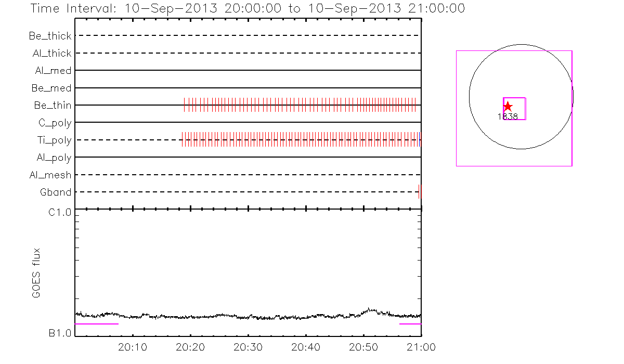The height and width of the screenshot is (364, 624).
Task: Click the Al_thick filter label
Action: [x=51, y=54]
